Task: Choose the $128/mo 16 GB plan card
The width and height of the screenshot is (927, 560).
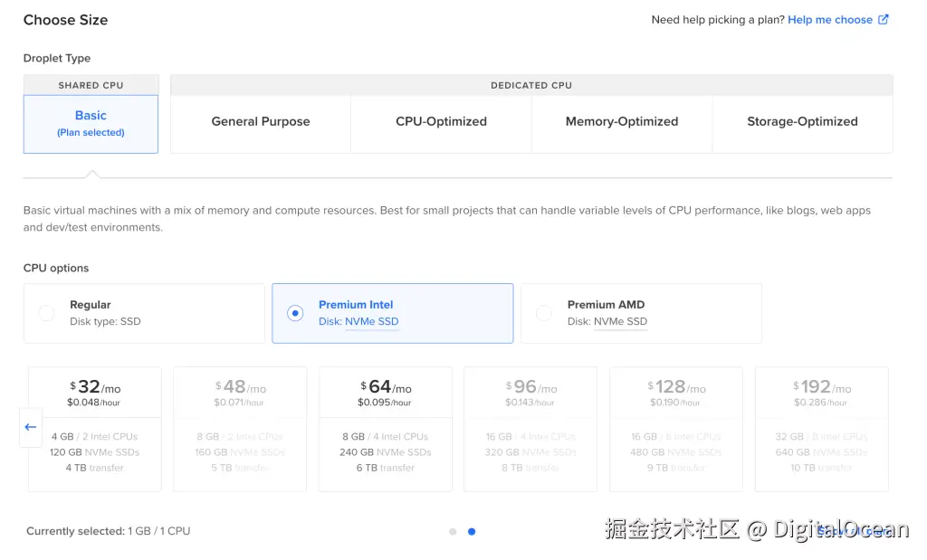Action: [x=675, y=429]
